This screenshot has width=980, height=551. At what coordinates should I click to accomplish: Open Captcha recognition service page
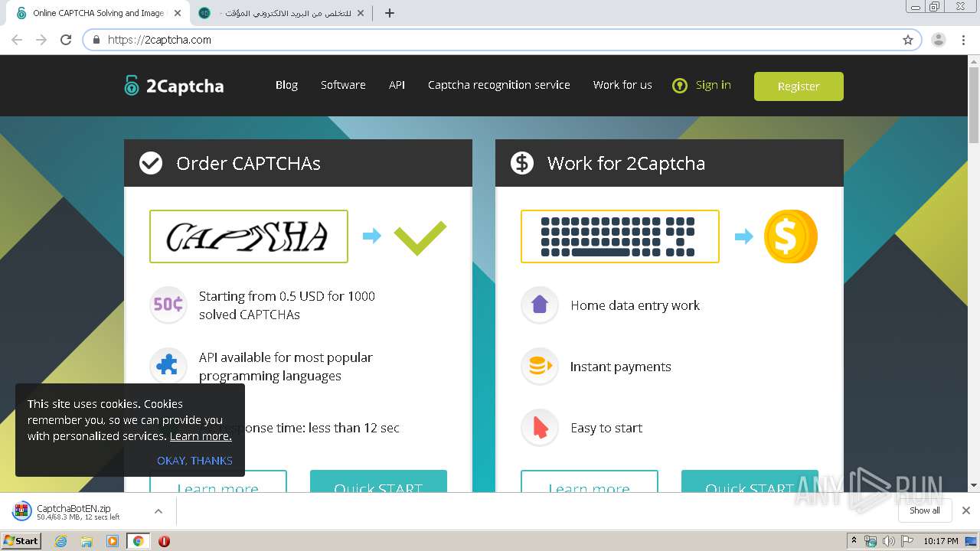click(x=499, y=85)
